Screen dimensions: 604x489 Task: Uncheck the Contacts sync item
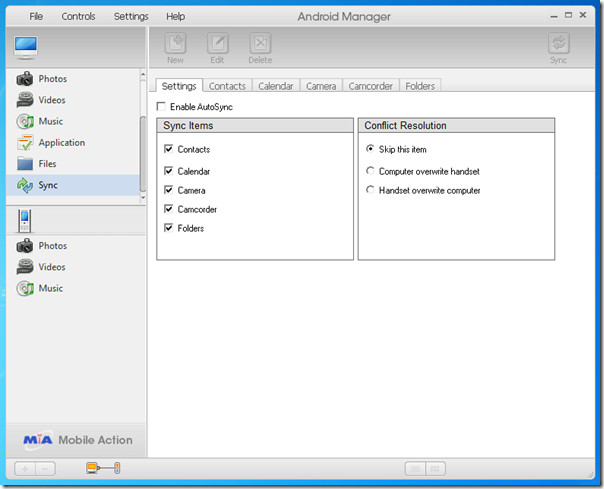click(168, 149)
